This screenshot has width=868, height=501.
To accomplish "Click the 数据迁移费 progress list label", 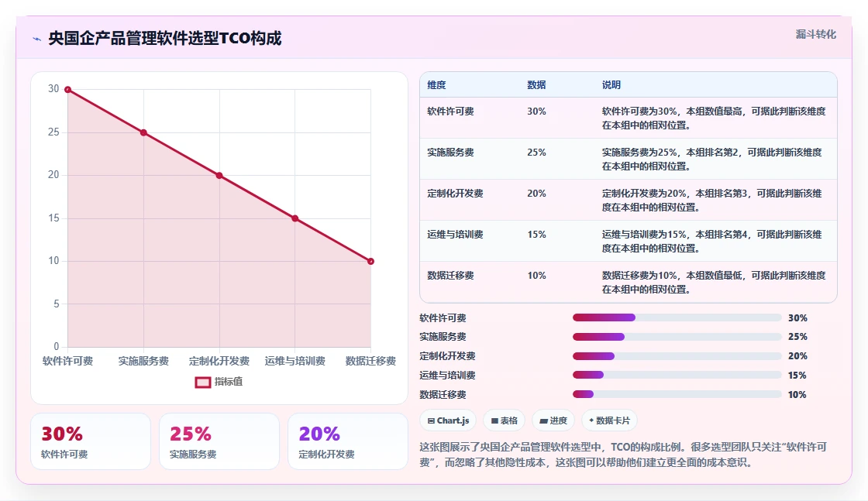I will pos(443,395).
